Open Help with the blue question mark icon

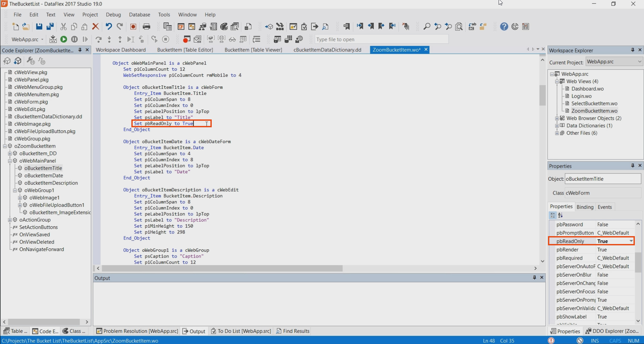pos(504,27)
